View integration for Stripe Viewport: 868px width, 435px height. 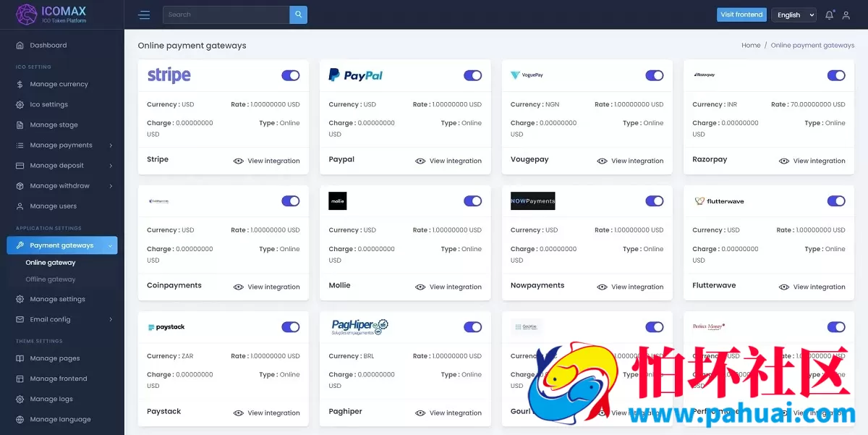[x=266, y=161]
